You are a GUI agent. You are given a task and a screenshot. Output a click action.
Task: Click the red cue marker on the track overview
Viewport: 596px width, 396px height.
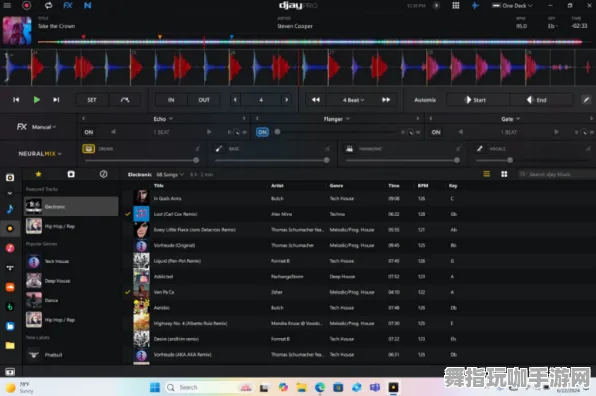pyautogui.click(x=83, y=37)
